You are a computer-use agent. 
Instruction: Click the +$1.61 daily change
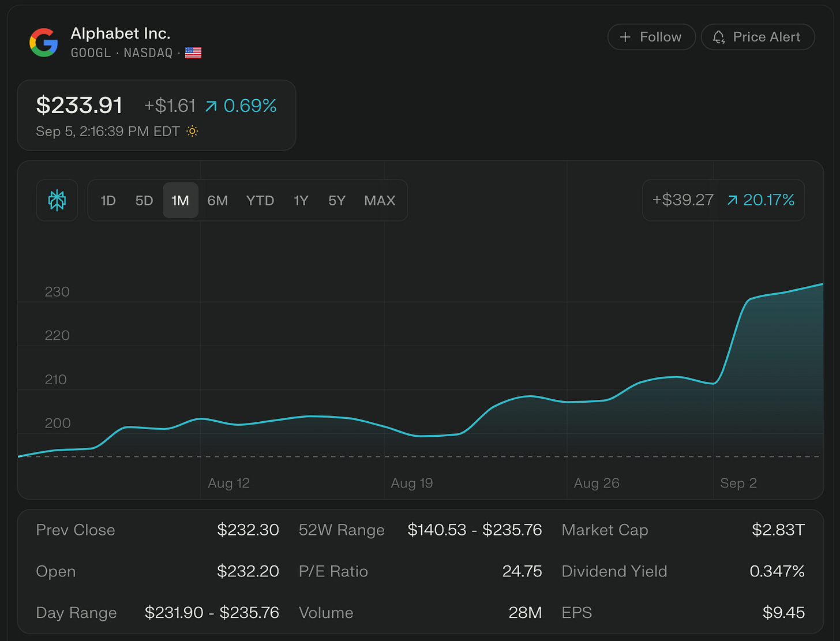(170, 106)
